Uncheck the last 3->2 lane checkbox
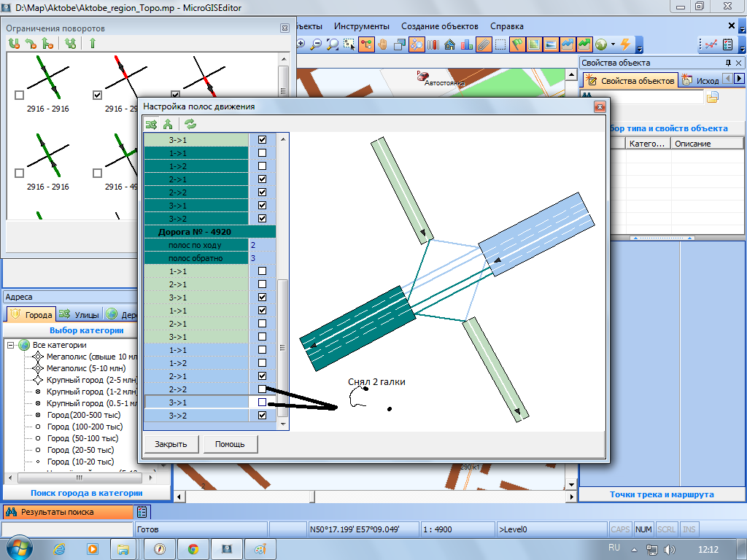Viewport: 747px width, 560px height. coord(262,415)
